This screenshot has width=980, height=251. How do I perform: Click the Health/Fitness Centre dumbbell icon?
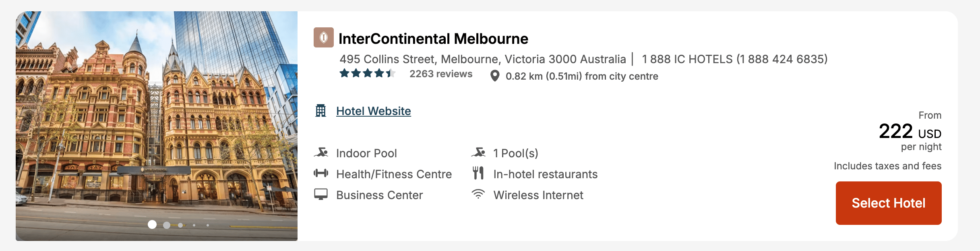coord(321,174)
